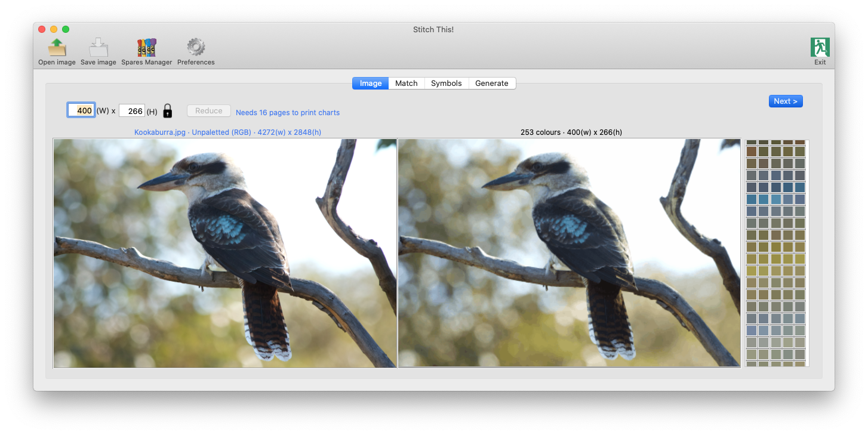Viewport: 868px width, 435px height.
Task: Click the Reduce button
Action: (208, 111)
